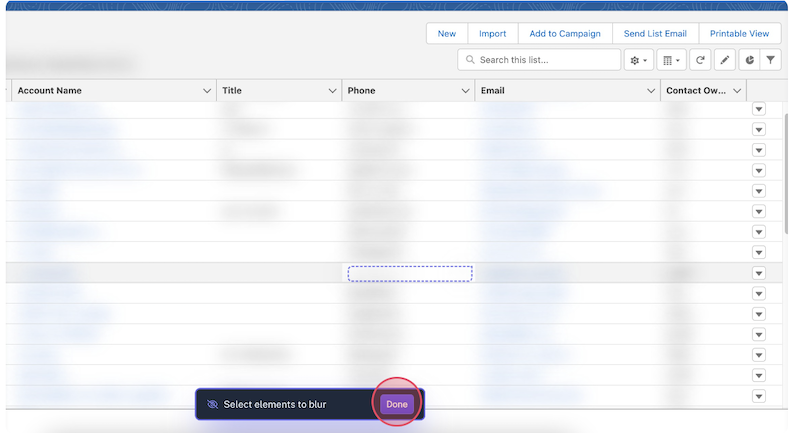Select the dashed-outlined Phone cell to blur
Viewport: 800px width, 433px height.
pos(410,273)
